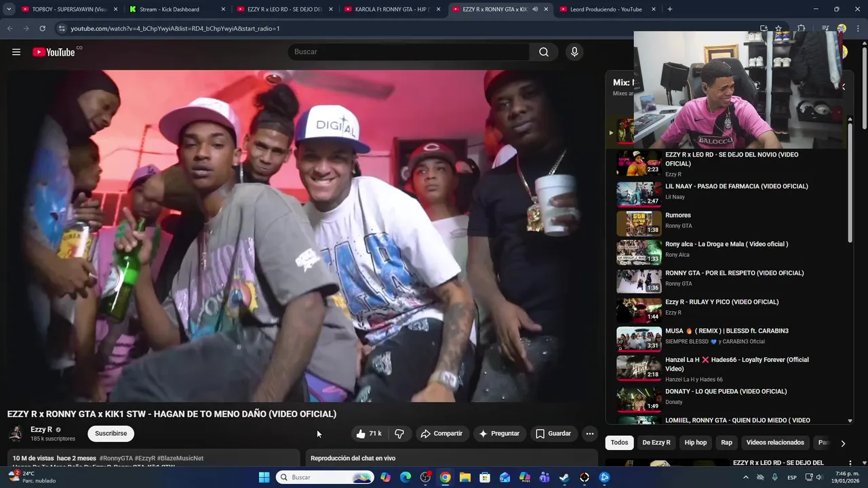Switch to Leord Produciendo - YouTube tab

click(x=608, y=9)
